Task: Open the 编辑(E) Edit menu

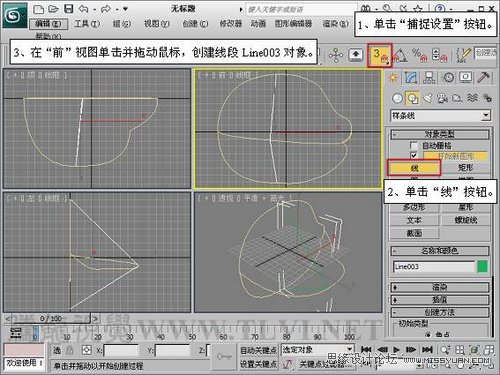Action: coord(49,24)
